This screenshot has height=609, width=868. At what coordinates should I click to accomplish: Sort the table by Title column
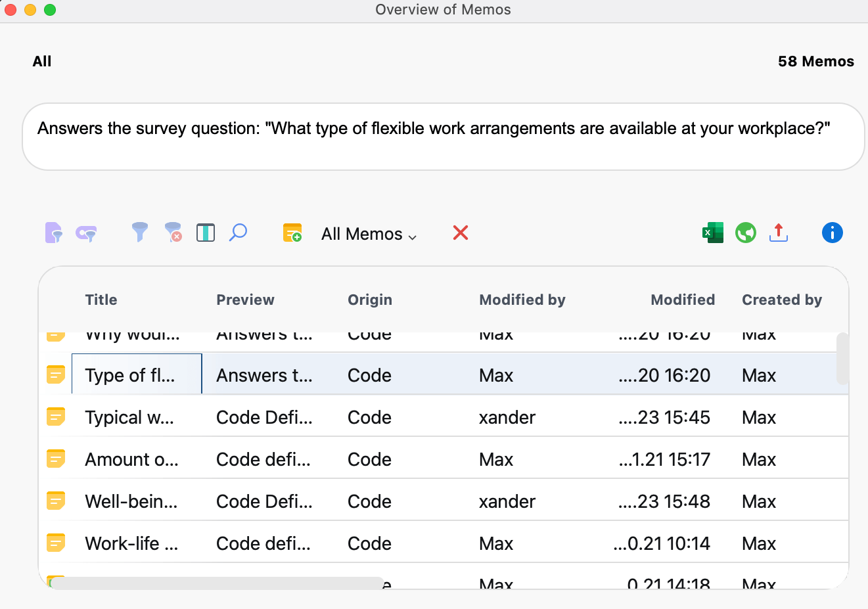point(101,300)
